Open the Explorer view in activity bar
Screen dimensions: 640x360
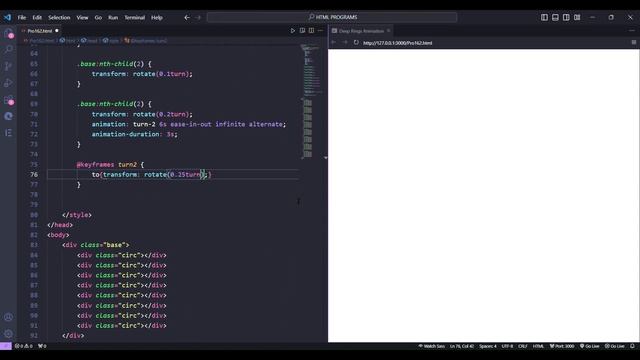click(x=8, y=33)
